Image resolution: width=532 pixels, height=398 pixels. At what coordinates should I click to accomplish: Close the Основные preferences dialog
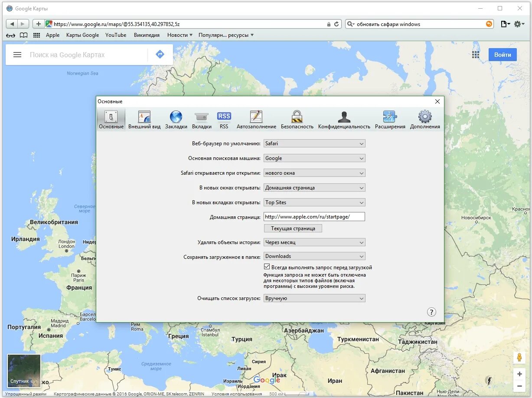tap(437, 101)
